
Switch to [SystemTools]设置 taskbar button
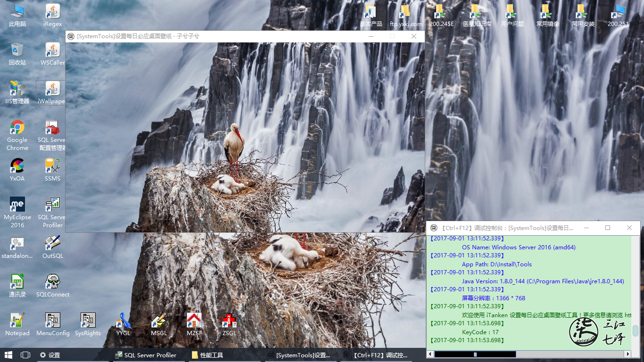pos(301,355)
